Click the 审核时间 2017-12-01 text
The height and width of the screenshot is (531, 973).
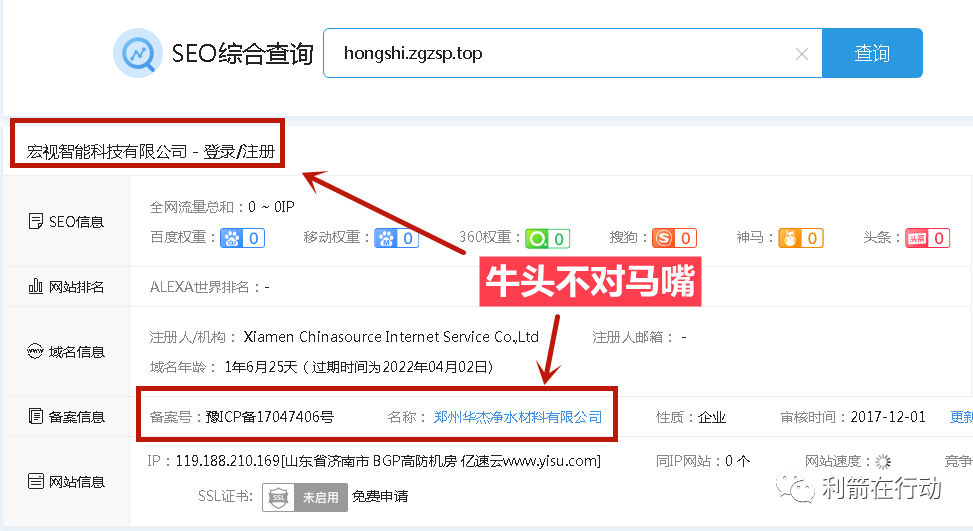(x=853, y=417)
